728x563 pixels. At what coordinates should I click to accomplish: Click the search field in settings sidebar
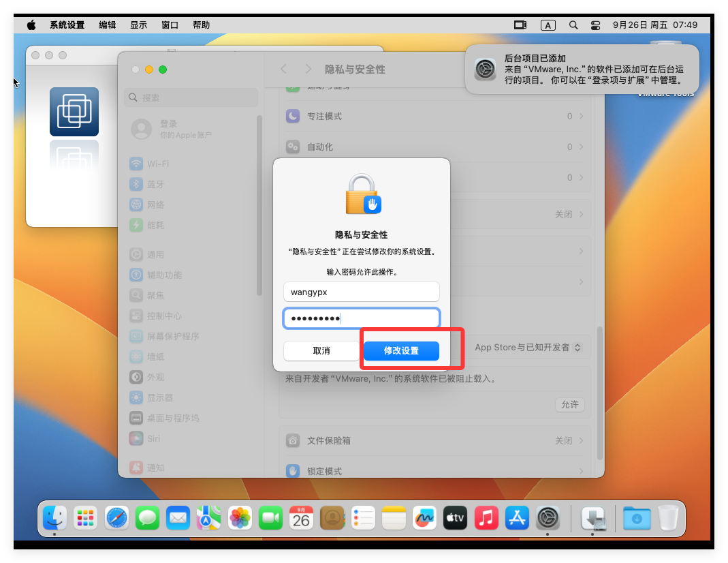click(191, 97)
